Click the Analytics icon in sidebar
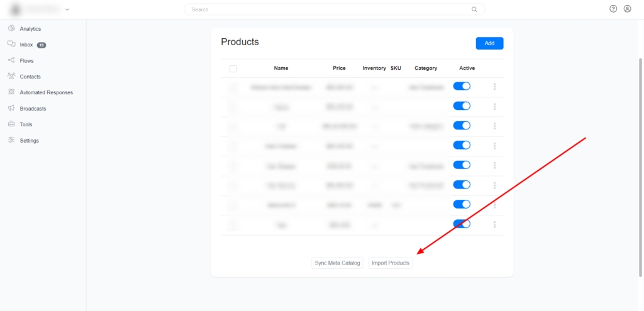This screenshot has width=644, height=311. (x=11, y=28)
